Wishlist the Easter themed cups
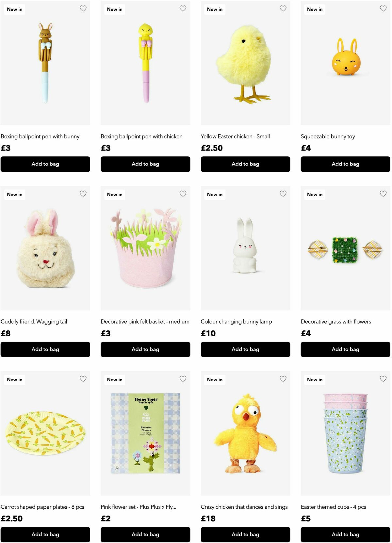The height and width of the screenshot is (543, 392). (x=383, y=379)
